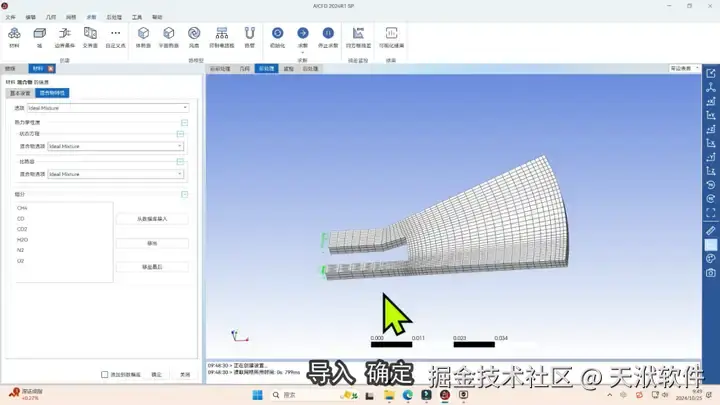Toggle the add-to-database checkbox

(x=104, y=374)
